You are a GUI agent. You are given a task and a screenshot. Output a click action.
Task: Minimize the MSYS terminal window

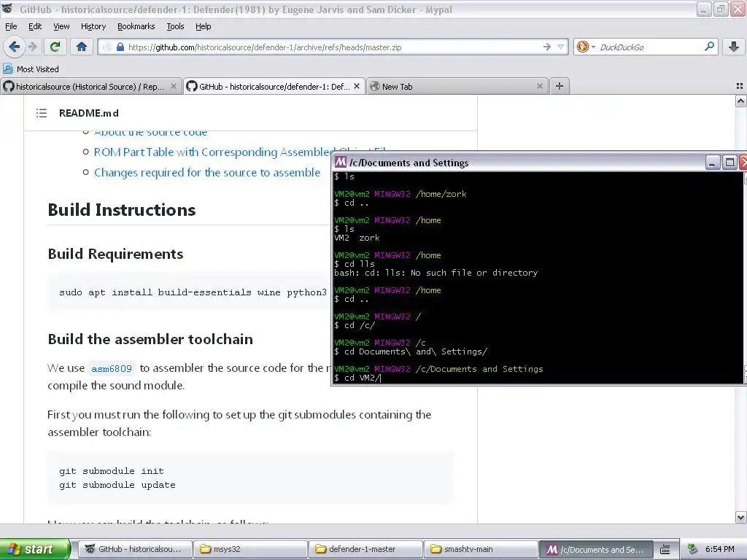coord(712,163)
